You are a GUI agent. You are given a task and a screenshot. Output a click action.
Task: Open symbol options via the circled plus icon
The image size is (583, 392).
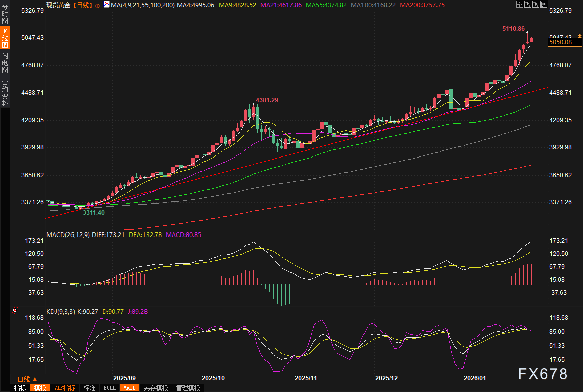(x=97, y=5)
